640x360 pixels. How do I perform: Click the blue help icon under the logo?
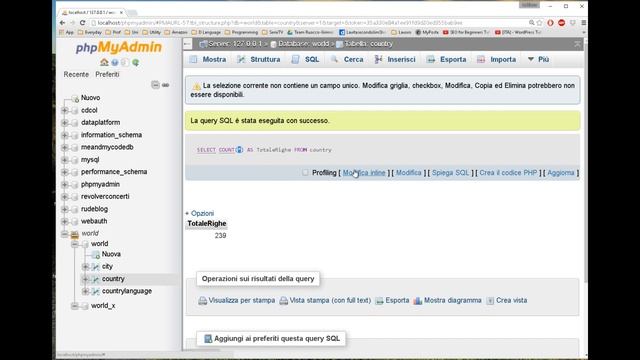tap(115, 62)
